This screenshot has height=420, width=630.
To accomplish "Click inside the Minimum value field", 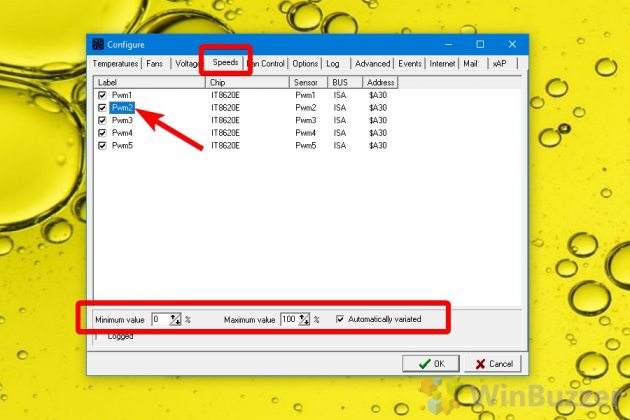I will 160,319.
